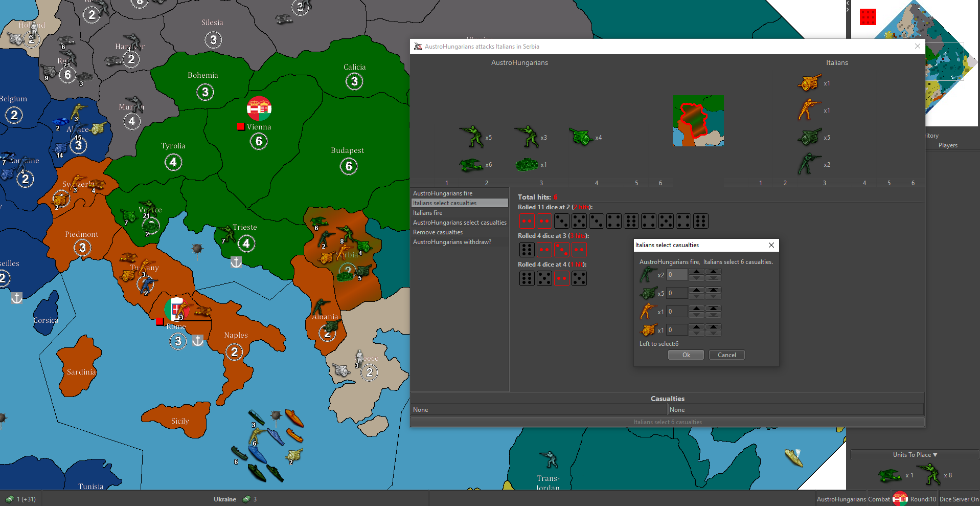Click the Galicia territory value circle
The image size is (980, 506).
(x=354, y=81)
